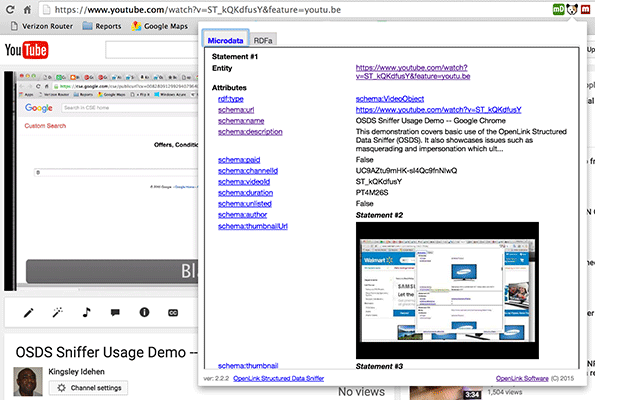640x400 pixels.
Task: Click the pencil edit video icon
Action: pyautogui.click(x=29, y=313)
